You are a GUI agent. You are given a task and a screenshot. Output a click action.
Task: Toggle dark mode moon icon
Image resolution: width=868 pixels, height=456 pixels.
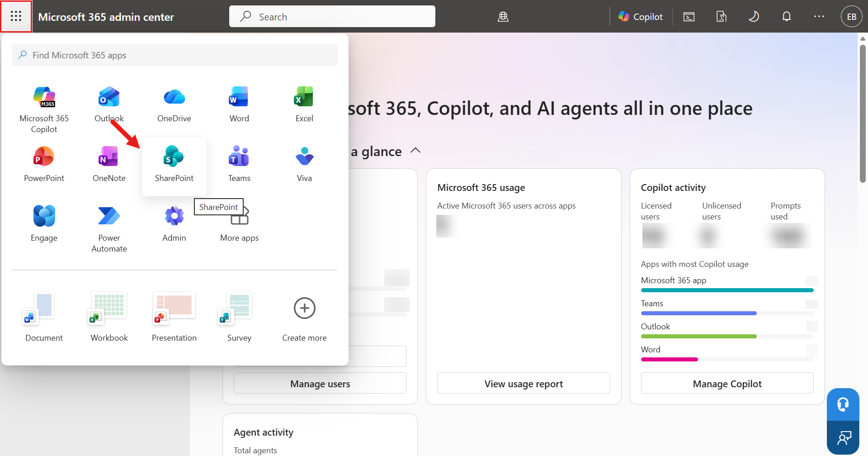[x=754, y=17]
